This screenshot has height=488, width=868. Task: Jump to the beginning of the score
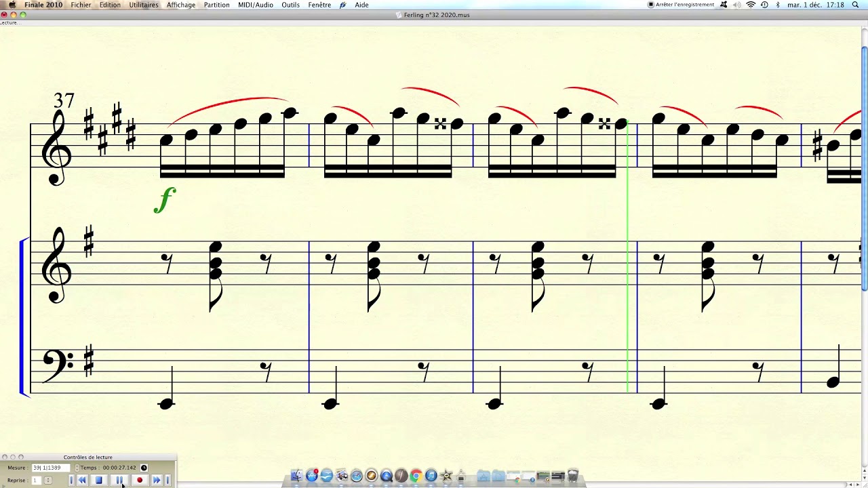(x=71, y=480)
